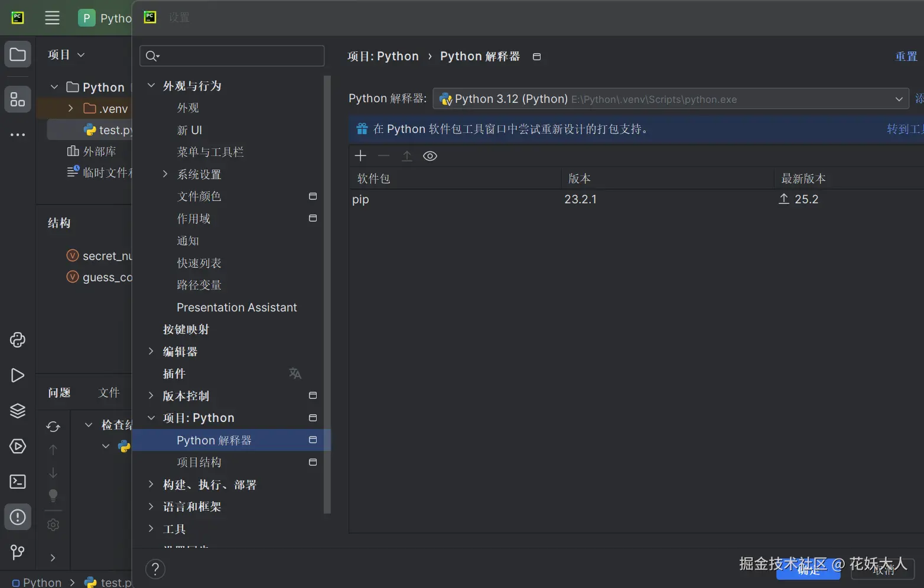The image size is (924, 588).
Task: Select 作用域 settings page
Action: point(193,219)
